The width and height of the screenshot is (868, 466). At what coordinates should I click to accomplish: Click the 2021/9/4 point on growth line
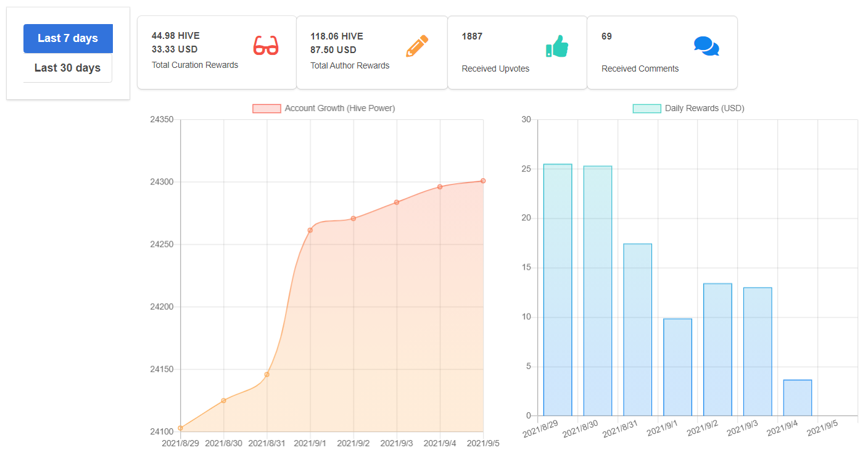pyautogui.click(x=440, y=186)
